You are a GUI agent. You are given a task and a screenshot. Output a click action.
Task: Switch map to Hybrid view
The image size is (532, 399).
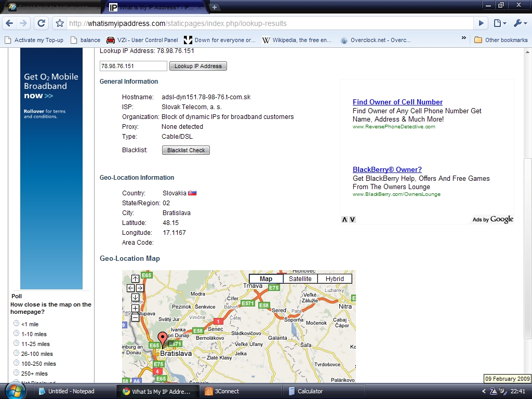[x=335, y=279]
